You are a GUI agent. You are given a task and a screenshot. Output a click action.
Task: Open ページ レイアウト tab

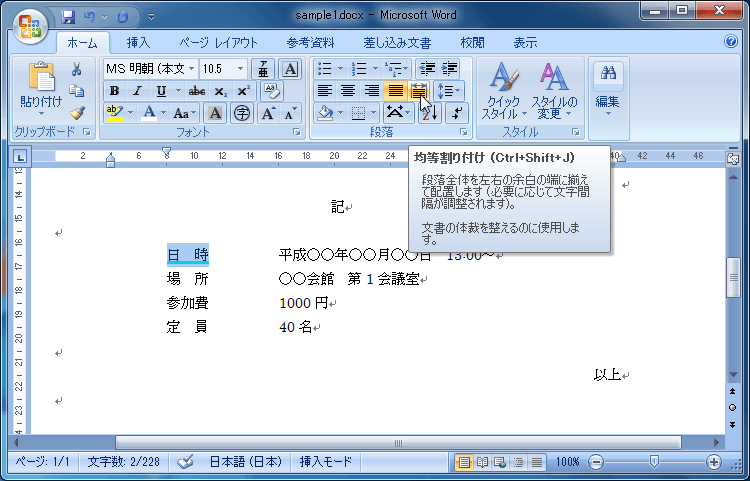point(219,43)
